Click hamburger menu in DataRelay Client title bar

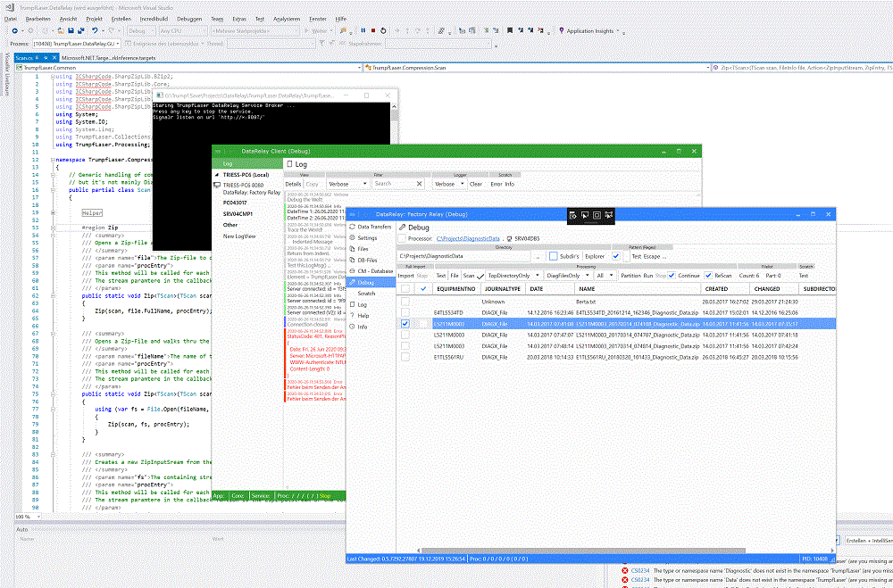click(x=219, y=152)
